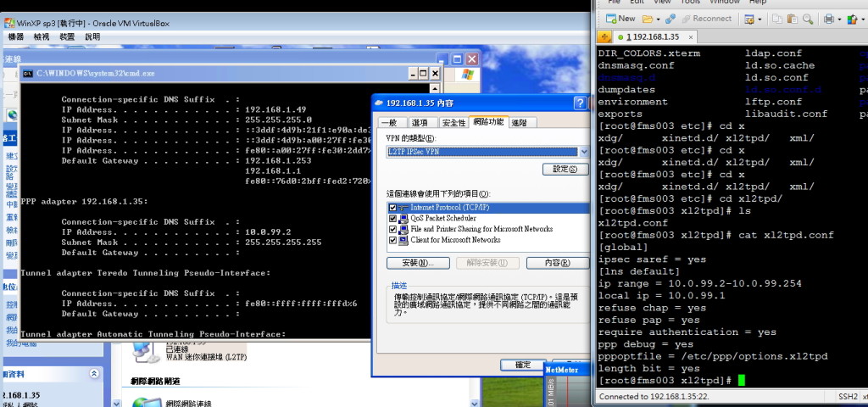The image size is (868, 407).
Task: Open the VPN type dropdown arrow
Action: point(584,152)
